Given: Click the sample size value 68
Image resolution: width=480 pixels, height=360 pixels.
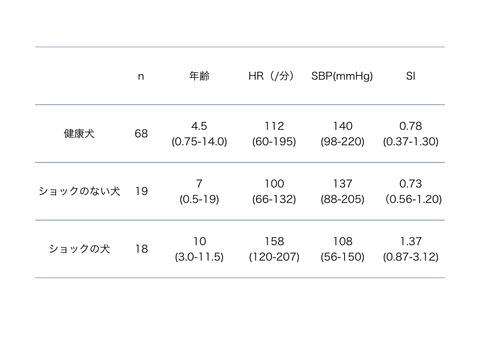Looking at the screenshot, I should click(x=141, y=134).
